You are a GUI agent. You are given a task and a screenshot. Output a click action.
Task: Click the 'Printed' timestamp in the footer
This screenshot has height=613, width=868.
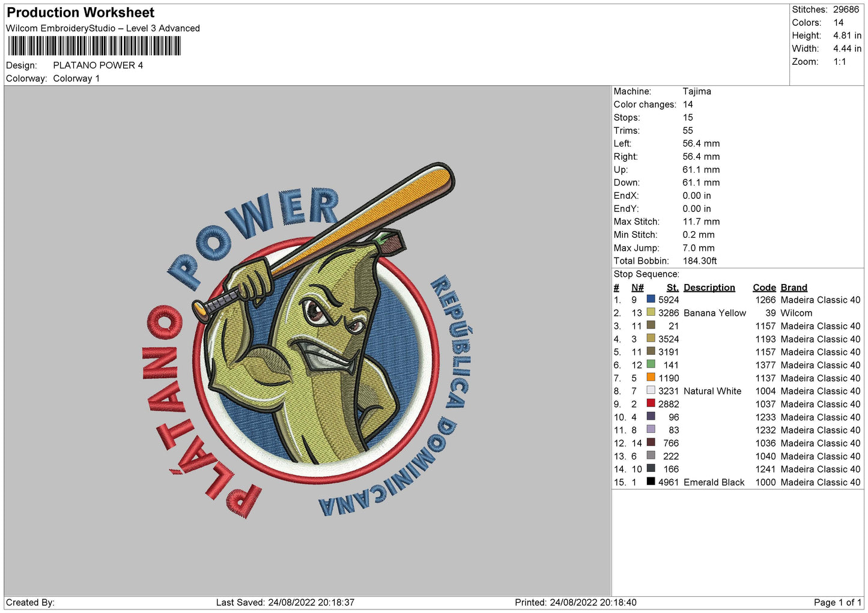click(575, 602)
